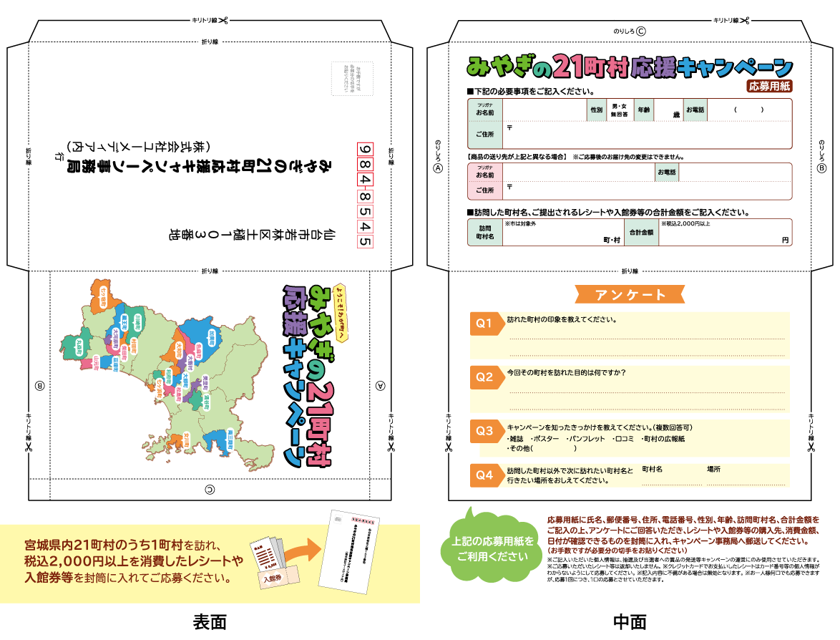Click the ■下記の必要事項をご記入ください heading
The height and width of the screenshot is (640, 840).
pos(530,91)
